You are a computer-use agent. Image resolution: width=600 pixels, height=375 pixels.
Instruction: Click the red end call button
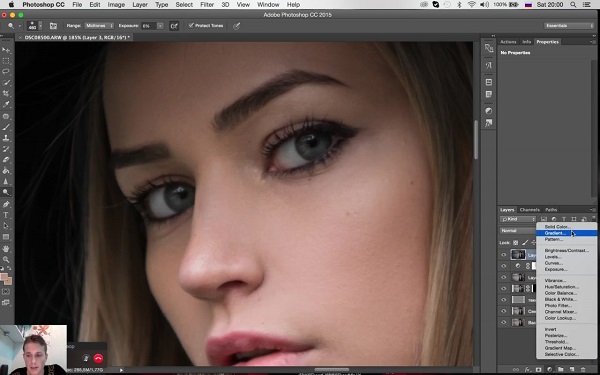98,358
